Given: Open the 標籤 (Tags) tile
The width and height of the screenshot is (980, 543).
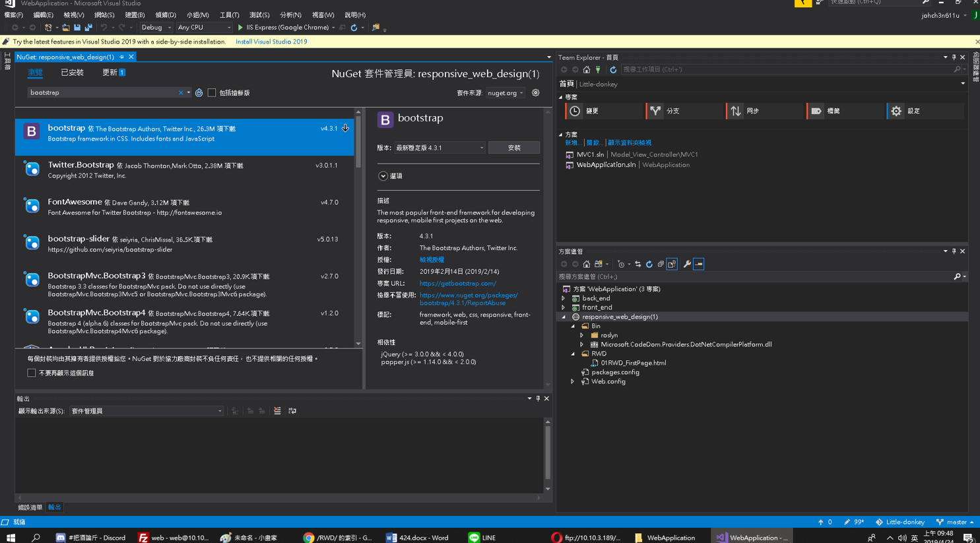Looking at the screenshot, I should (847, 111).
